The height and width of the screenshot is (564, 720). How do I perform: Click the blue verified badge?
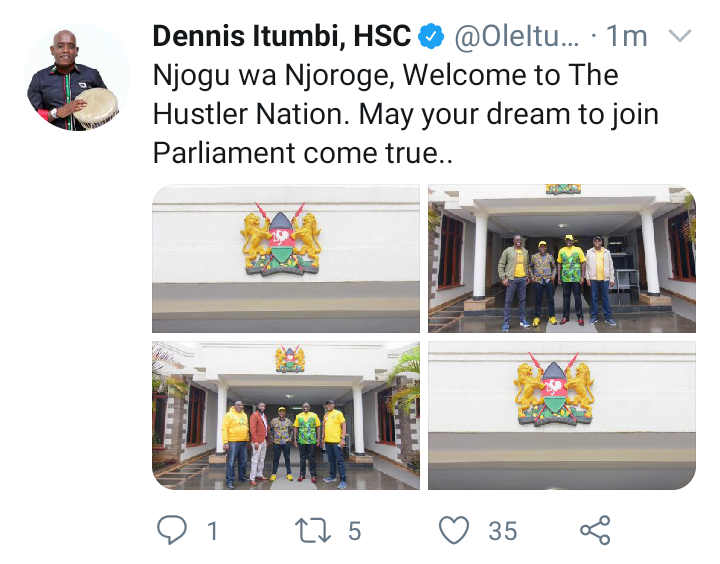coord(431,37)
